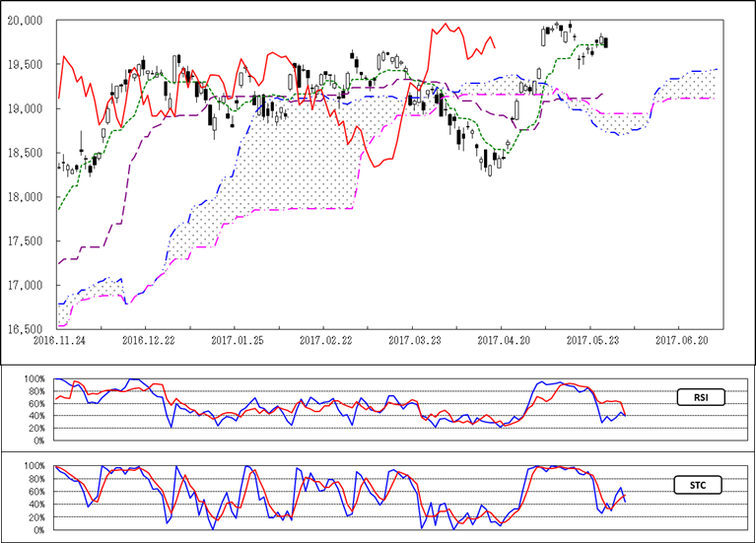Click the 17,500 price axis label
This screenshot has width=756, height=543.
[x=25, y=241]
